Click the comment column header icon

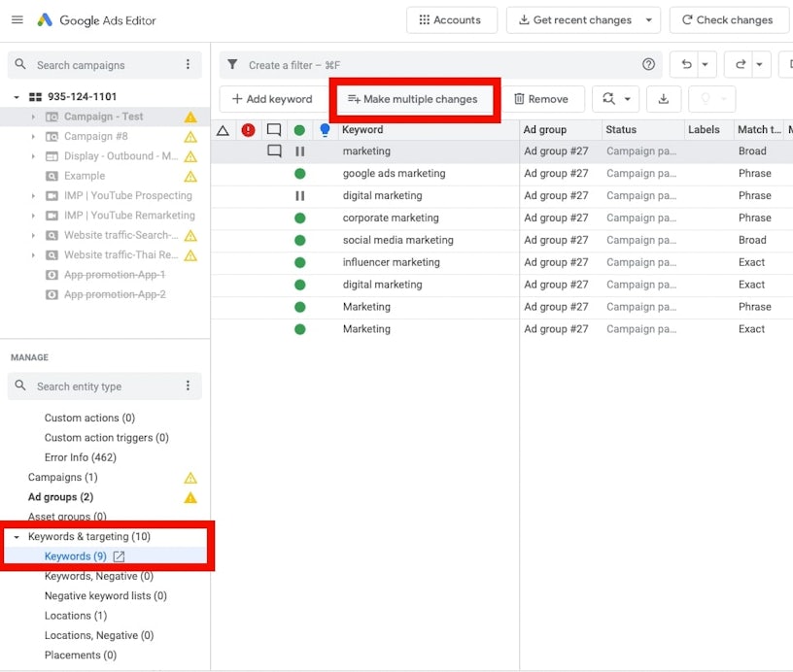tap(274, 130)
